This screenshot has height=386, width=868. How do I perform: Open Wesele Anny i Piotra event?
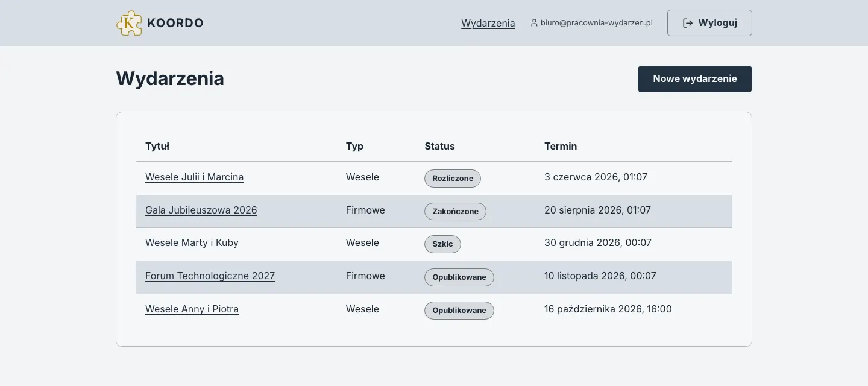192,309
